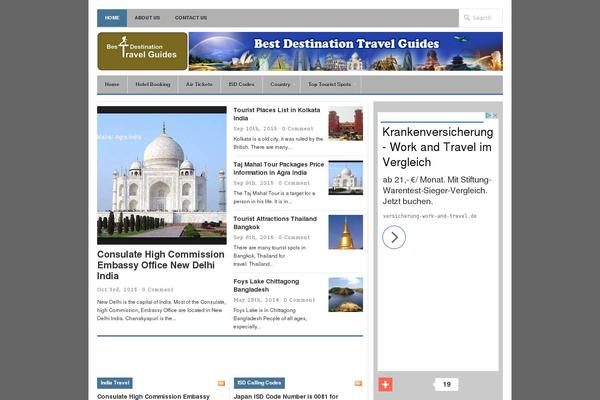Click the Best Destination Travel Guides logo
Image resolution: width=600 pixels, height=400 pixels.
point(142,51)
